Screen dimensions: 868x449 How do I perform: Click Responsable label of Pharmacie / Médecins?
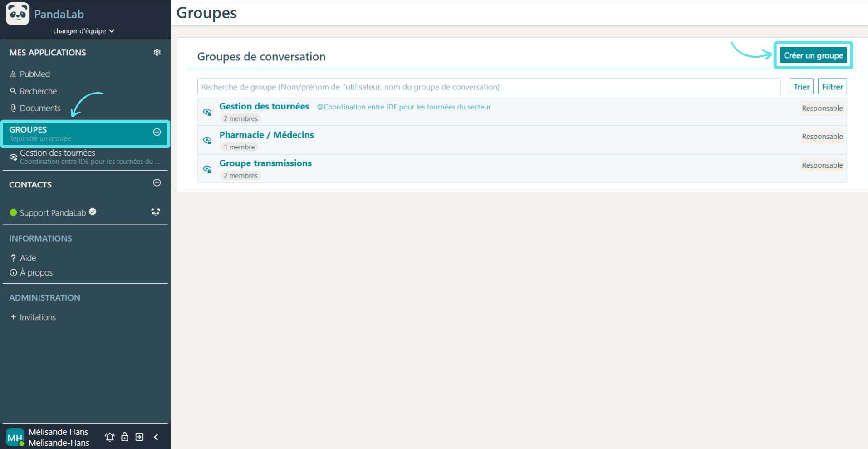click(822, 137)
